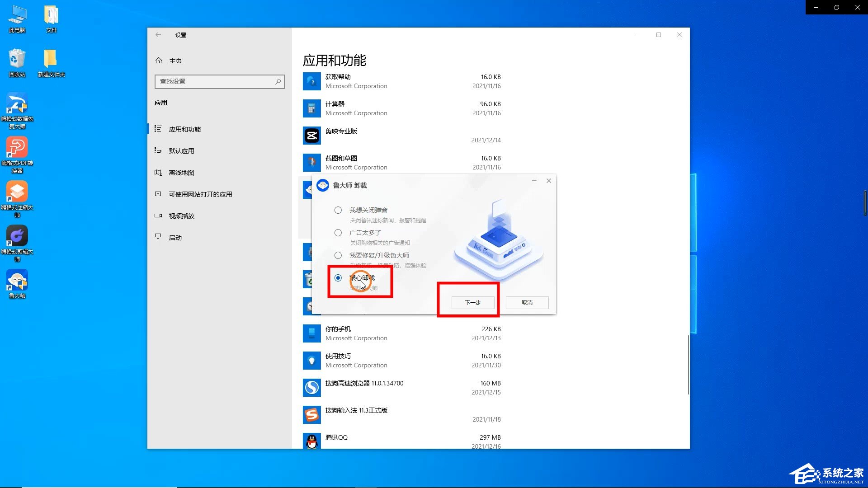The width and height of the screenshot is (868, 488).
Task: Click 取消 in the uninstall dialog
Action: [527, 303]
